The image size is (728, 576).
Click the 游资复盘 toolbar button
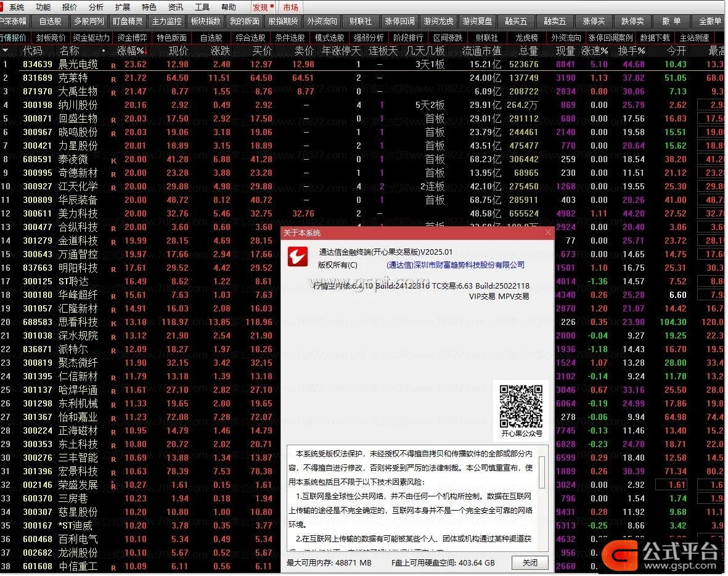click(477, 21)
